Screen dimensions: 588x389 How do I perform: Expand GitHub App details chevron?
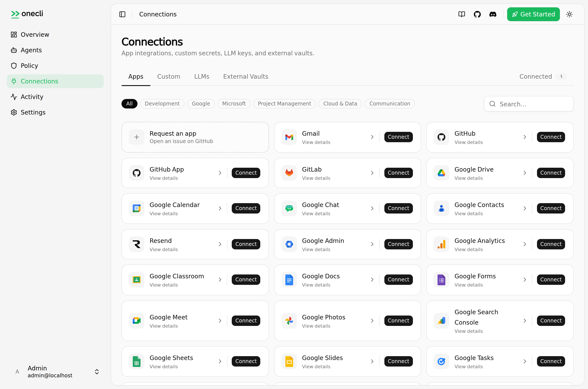click(x=220, y=173)
